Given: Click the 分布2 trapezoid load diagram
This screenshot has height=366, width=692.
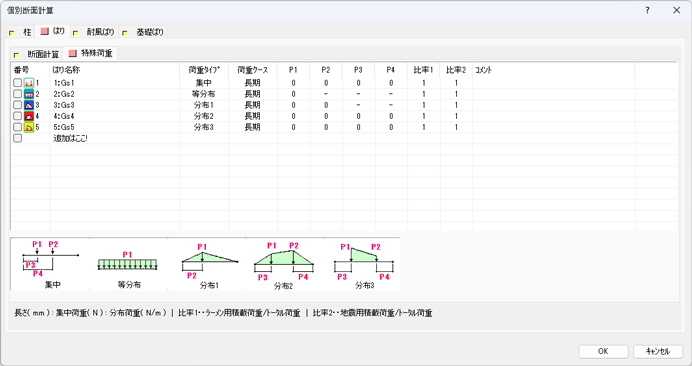Looking at the screenshot, I should 284,264.
